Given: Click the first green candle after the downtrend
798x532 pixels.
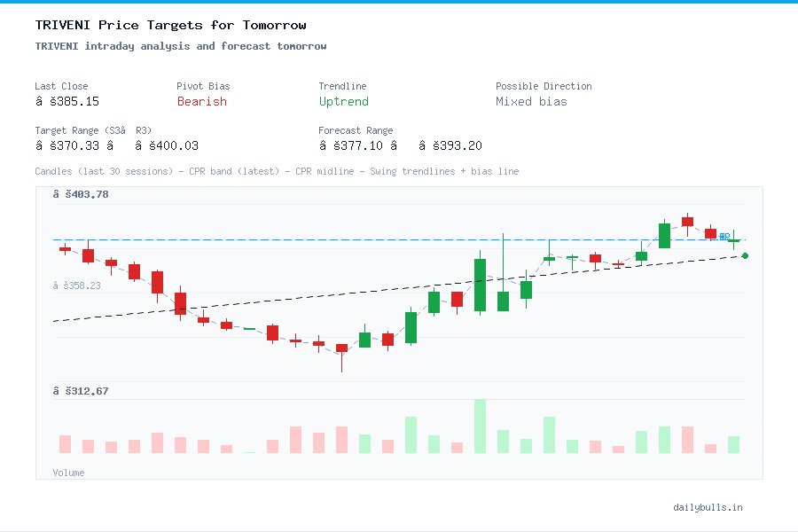Looking at the screenshot, I should point(364,339).
